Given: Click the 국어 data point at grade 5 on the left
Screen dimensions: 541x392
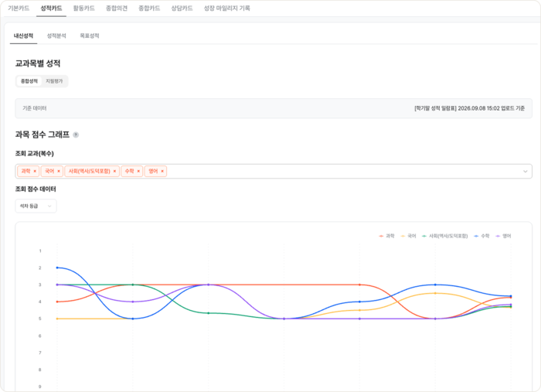Looking at the screenshot, I should pos(57,319).
